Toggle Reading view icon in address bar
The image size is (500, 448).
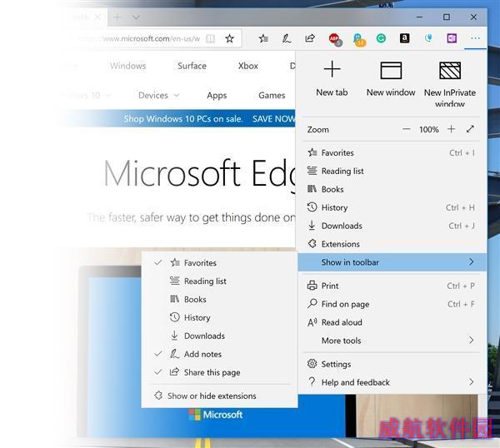[x=210, y=39]
